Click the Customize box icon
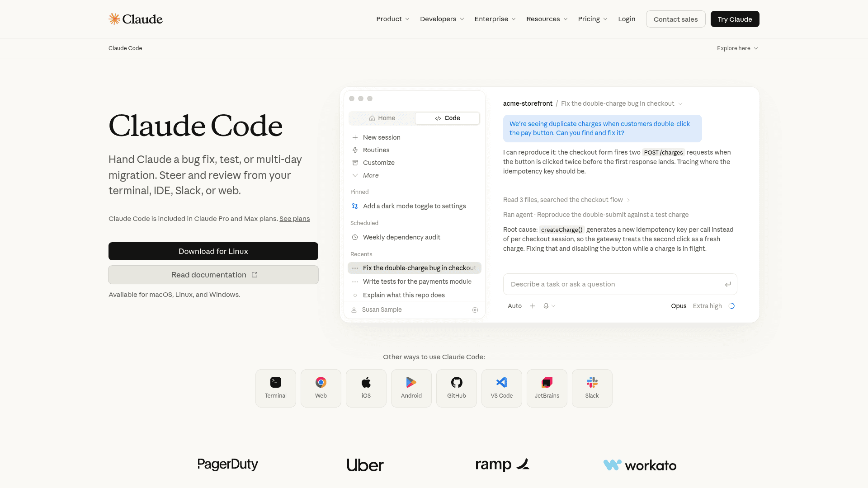868x488 pixels. [x=355, y=163]
